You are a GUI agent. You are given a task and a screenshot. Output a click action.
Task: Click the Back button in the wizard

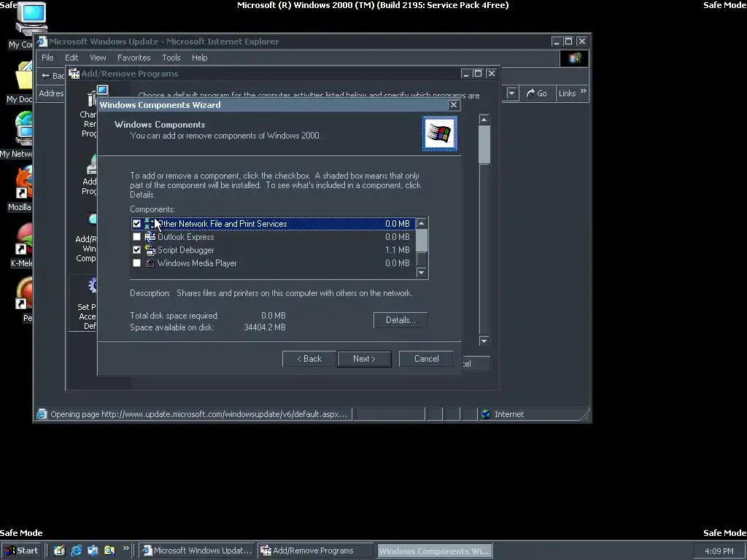tap(309, 359)
